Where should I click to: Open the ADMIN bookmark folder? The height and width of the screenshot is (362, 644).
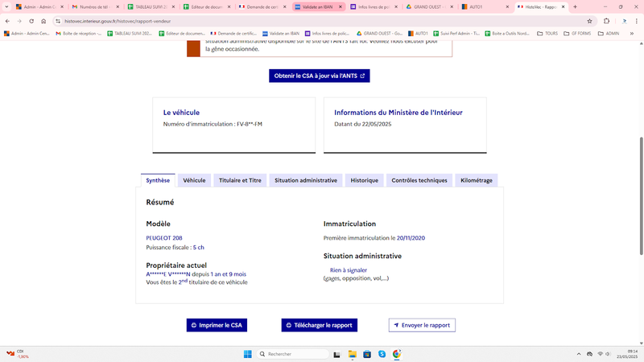point(609,34)
